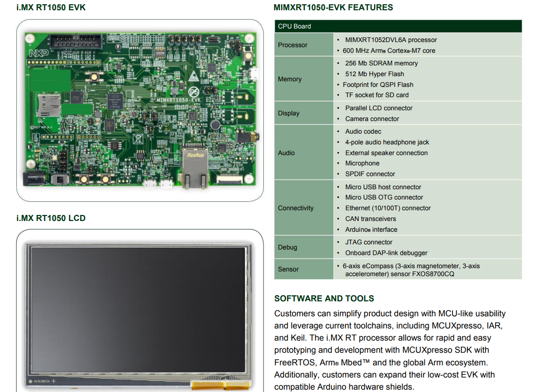This screenshot has width=537, height=392.
Task: Select "CAN transceivers" bullet
Action: [370, 219]
